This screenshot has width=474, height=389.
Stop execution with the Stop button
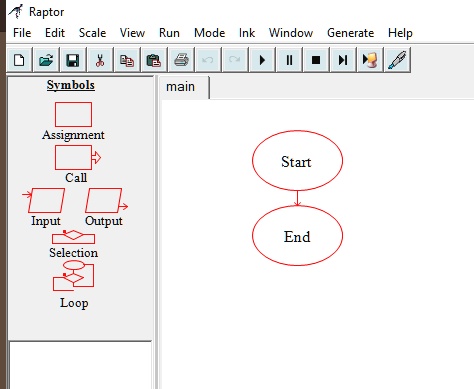pyautogui.click(x=316, y=60)
